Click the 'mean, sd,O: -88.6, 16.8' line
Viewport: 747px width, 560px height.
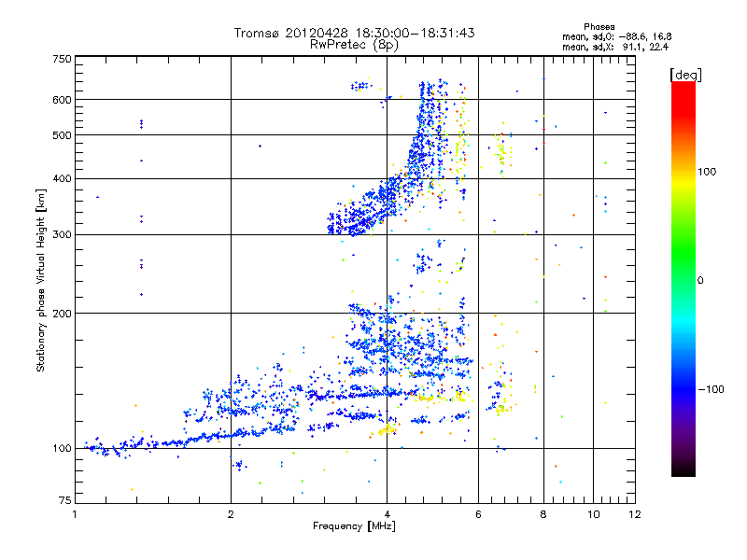[x=617, y=36]
